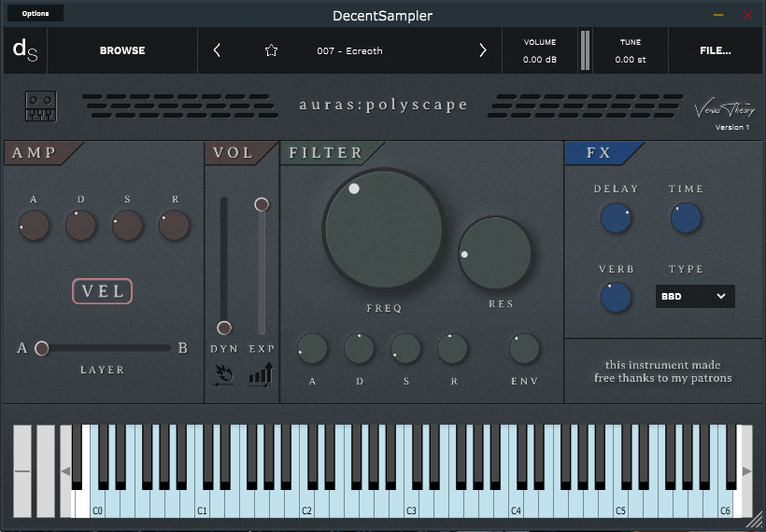This screenshot has width=766, height=532.
Task: Play the C2 key on keyboard
Action: click(305, 503)
